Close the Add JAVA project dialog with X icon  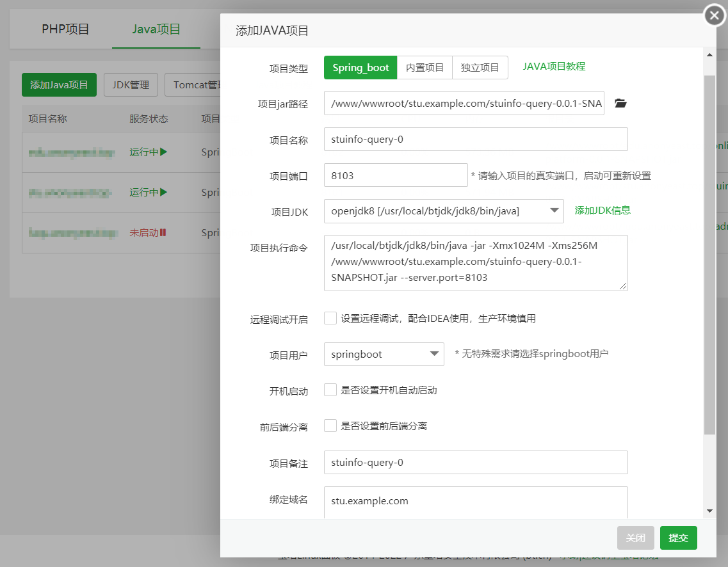point(715,16)
